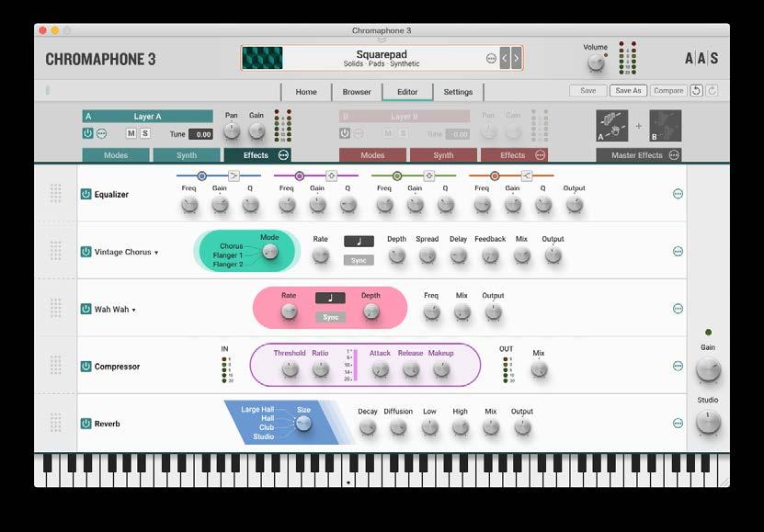Screen dimensions: 764x532
Task: Toggle Layer A power button
Action: 87,133
